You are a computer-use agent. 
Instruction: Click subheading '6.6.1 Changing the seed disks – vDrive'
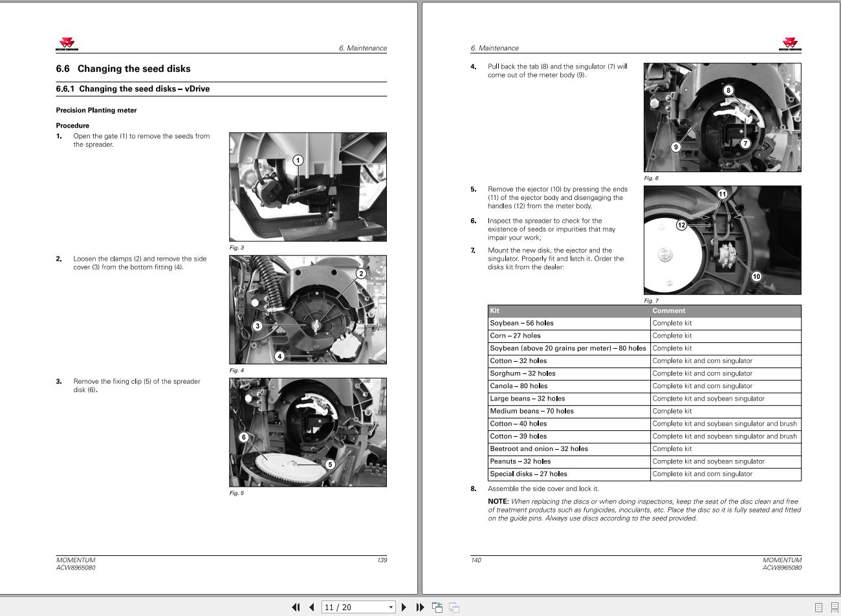[x=133, y=89]
